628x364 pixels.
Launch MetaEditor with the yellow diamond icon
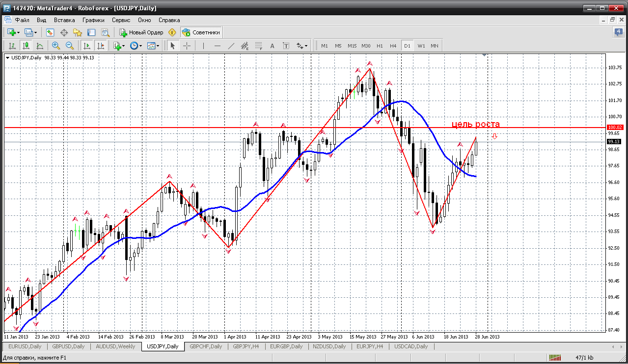(x=172, y=32)
